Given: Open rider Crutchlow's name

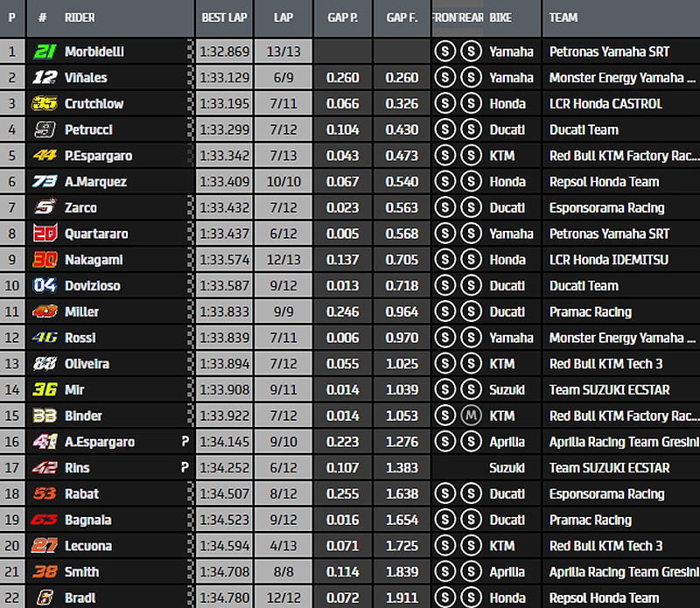Looking at the screenshot, I should pos(94,104).
